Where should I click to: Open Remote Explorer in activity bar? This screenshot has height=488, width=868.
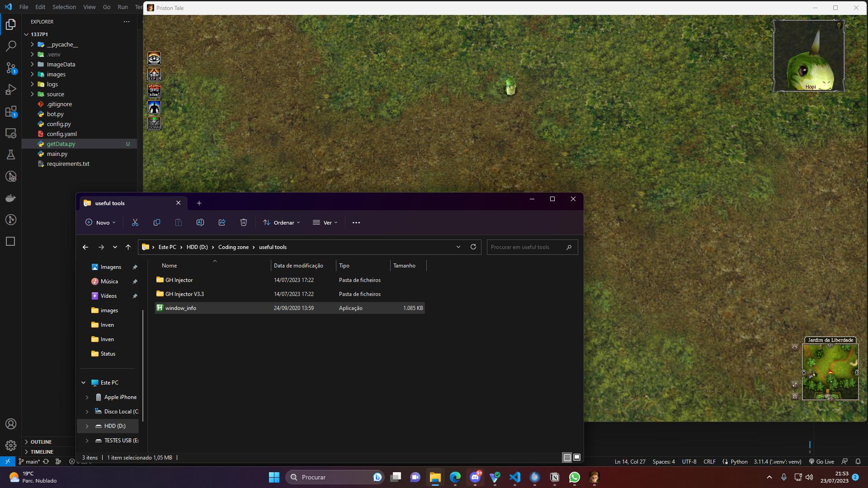(x=11, y=133)
